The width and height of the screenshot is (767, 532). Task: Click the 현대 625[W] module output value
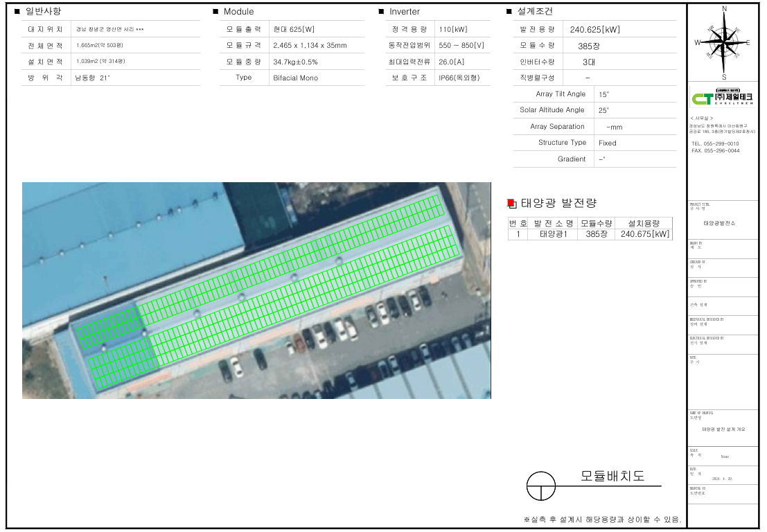click(x=294, y=30)
